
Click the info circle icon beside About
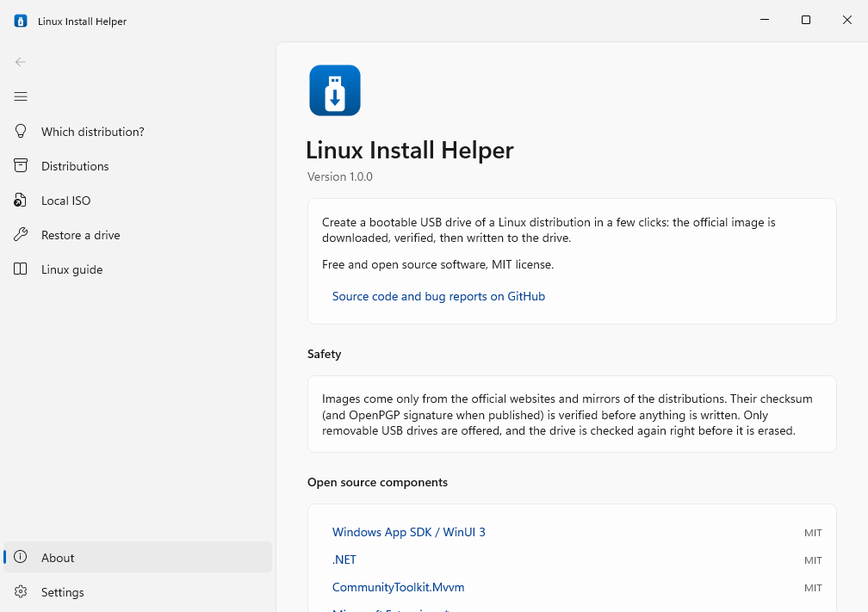click(x=21, y=557)
